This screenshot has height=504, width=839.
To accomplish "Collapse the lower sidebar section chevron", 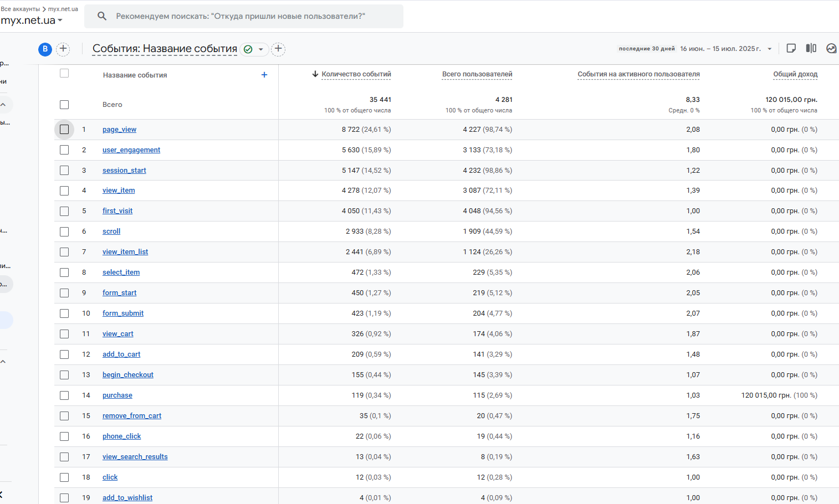I will [x=3, y=362].
